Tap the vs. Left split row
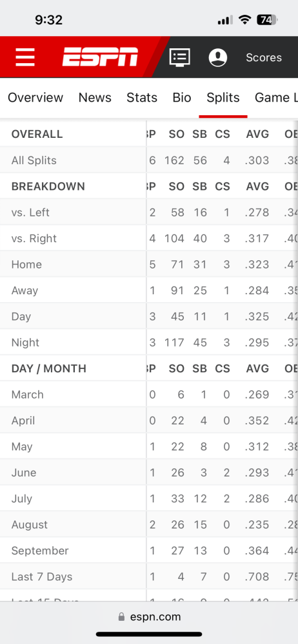 click(149, 213)
